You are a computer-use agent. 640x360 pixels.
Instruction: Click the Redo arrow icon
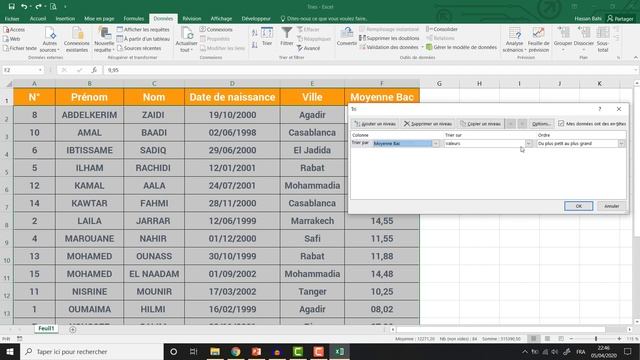38,7
